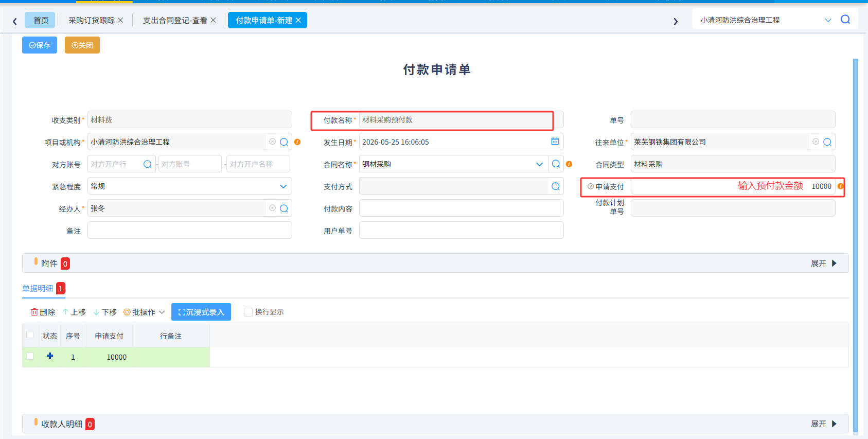Open lookup for 项目或机构 field
868x439 pixels.
click(x=284, y=142)
